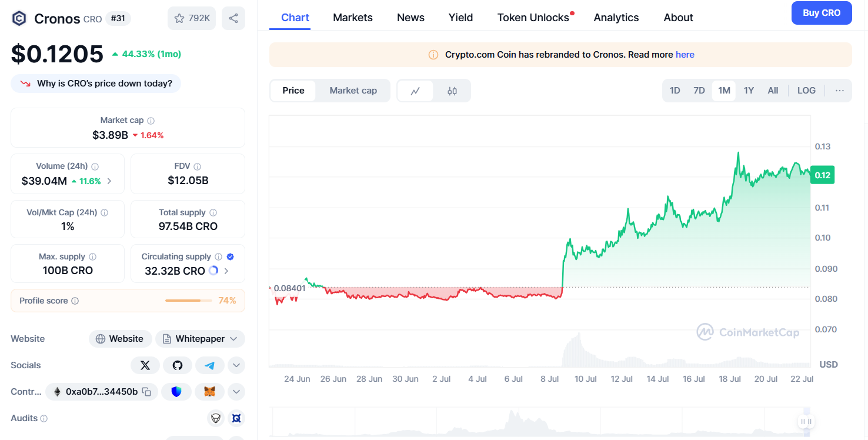Click Profile score info icon
Image resolution: width=868 pixels, height=440 pixels.
point(75,301)
